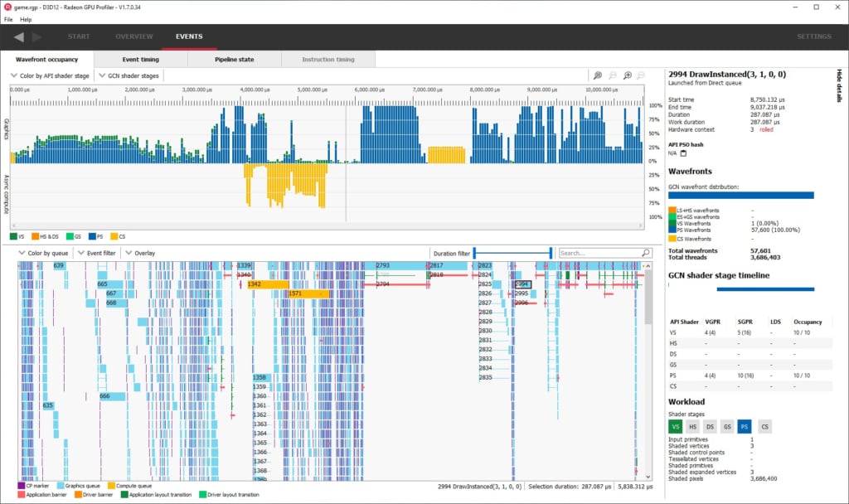This screenshot has height=504, width=849.
Task: Select the VS shader stage icon
Action: pyautogui.click(x=677, y=426)
